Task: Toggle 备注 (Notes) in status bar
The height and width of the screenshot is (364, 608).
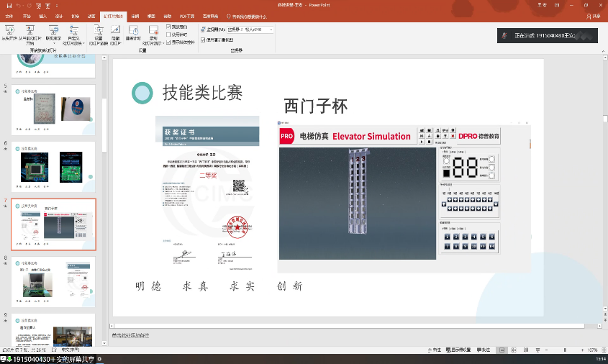Action: [435, 350]
